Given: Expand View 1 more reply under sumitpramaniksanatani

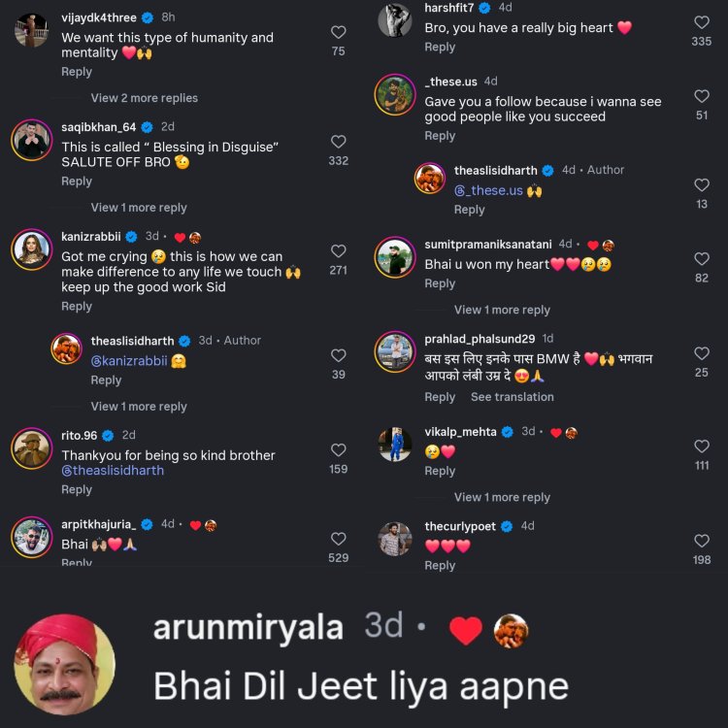Looking at the screenshot, I should (x=502, y=310).
